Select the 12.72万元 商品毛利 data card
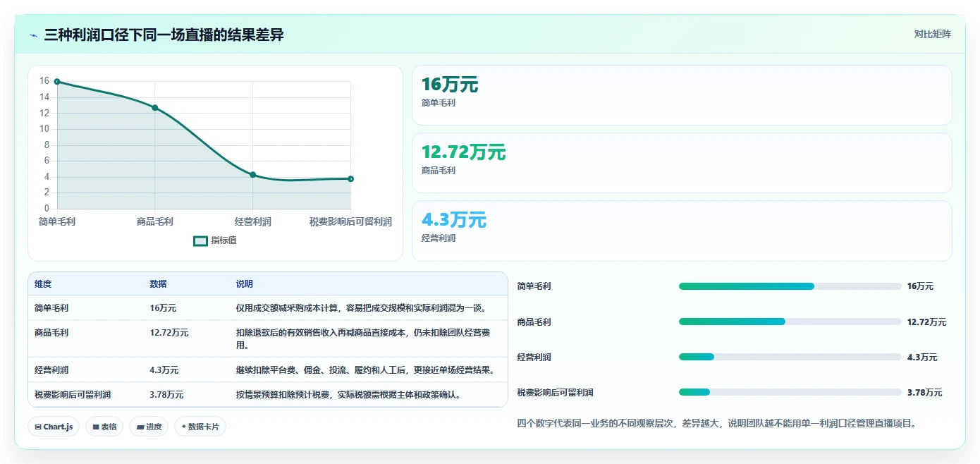 [682, 163]
